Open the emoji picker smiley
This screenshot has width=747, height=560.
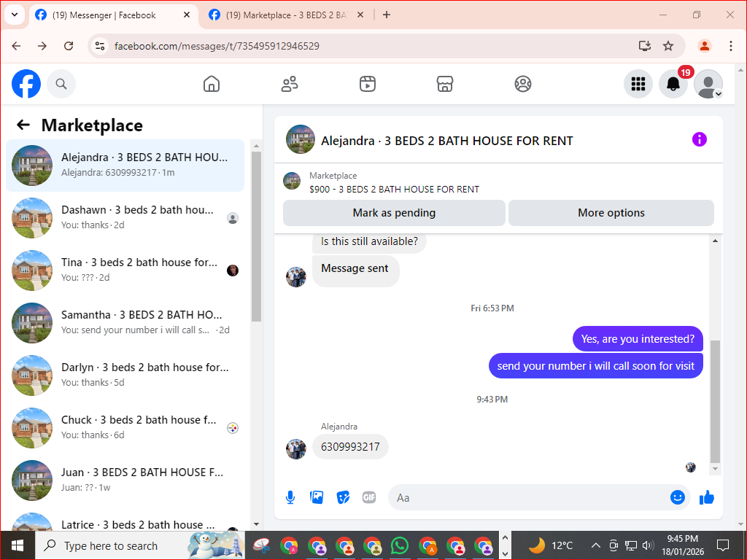pyautogui.click(x=678, y=497)
